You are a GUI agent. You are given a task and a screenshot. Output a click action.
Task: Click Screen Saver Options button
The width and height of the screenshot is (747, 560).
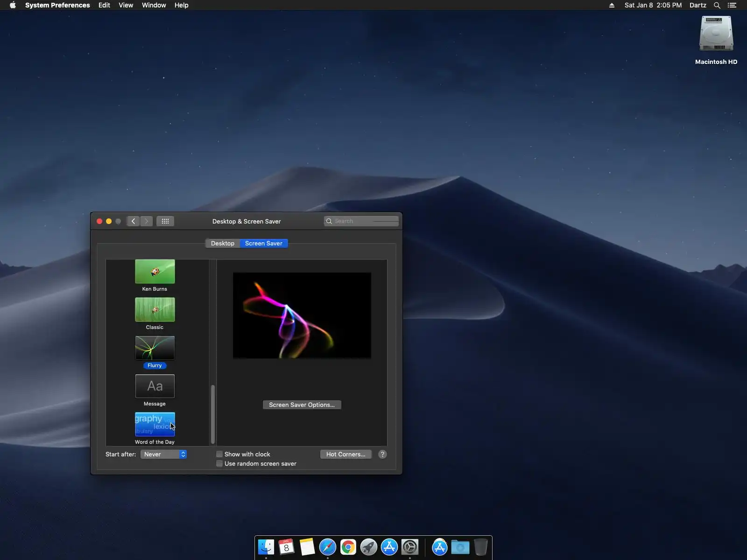(302, 405)
